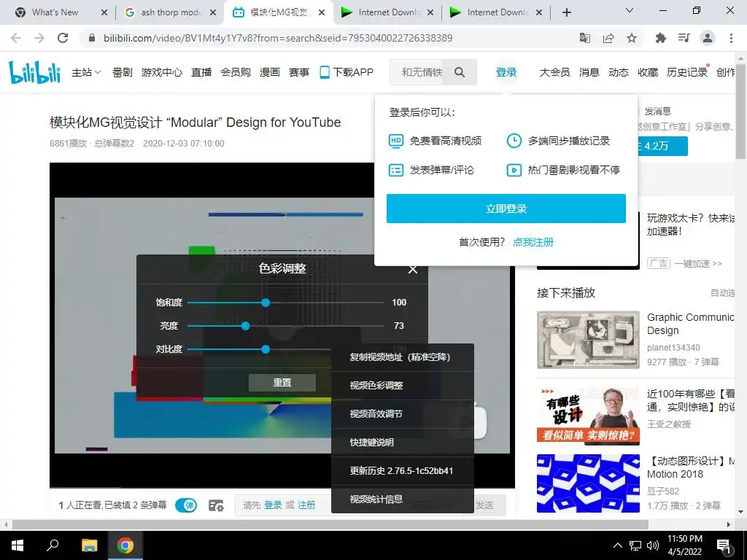Open the volume icon in system tray
The height and width of the screenshot is (560, 747).
coord(653,545)
